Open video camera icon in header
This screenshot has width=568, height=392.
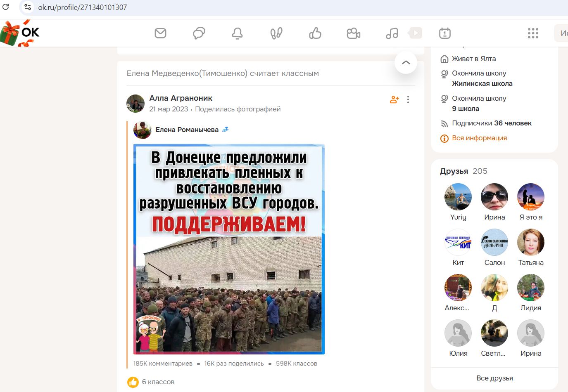point(354,33)
